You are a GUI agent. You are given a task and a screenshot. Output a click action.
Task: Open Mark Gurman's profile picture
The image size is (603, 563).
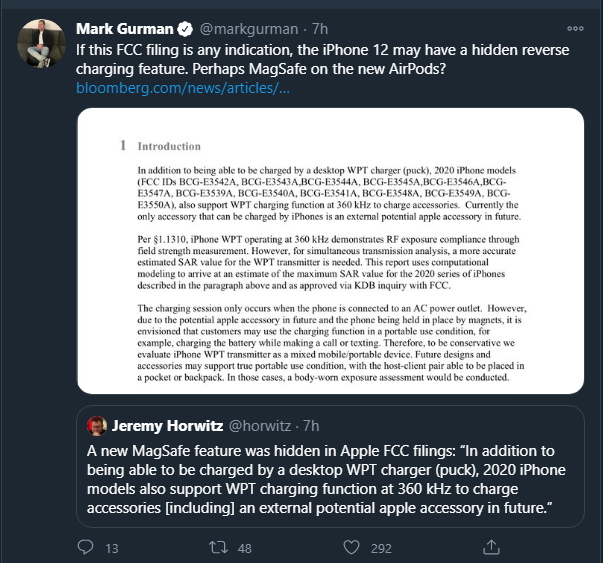pos(41,43)
